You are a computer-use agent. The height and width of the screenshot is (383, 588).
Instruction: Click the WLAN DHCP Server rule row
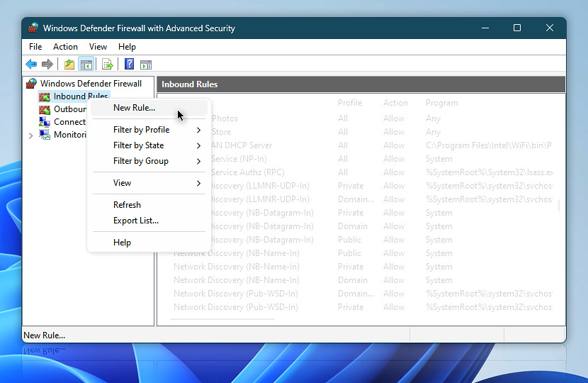click(x=381, y=145)
